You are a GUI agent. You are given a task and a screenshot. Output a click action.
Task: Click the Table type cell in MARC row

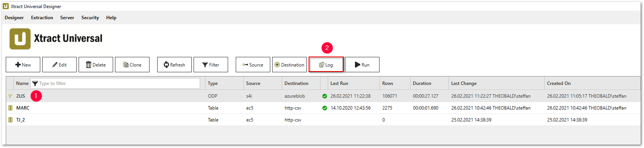click(x=213, y=108)
